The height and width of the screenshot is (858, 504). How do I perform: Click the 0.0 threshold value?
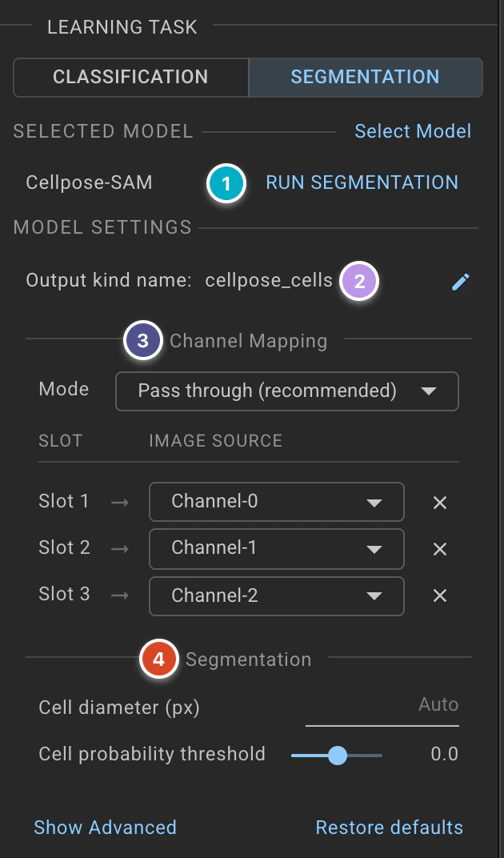pos(444,754)
